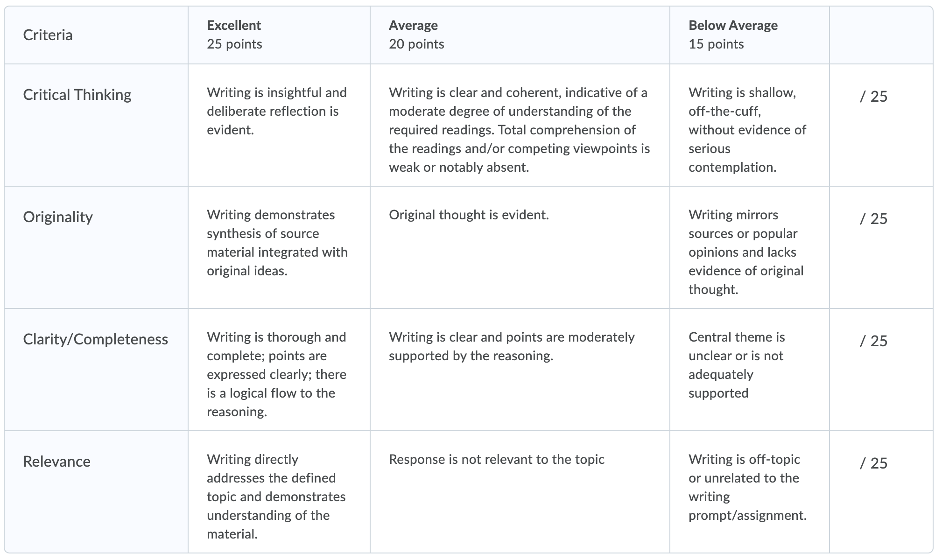942x560 pixels.
Task: Select Average level for Critical Thinking
Action: tap(520, 125)
